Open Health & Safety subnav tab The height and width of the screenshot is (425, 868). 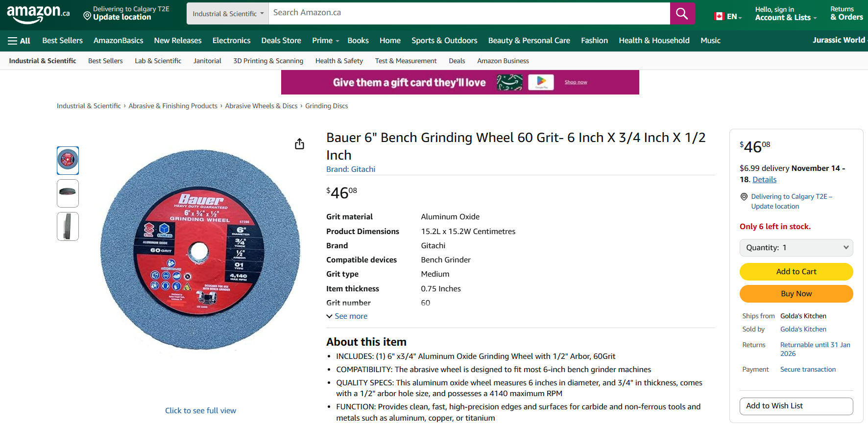point(339,61)
